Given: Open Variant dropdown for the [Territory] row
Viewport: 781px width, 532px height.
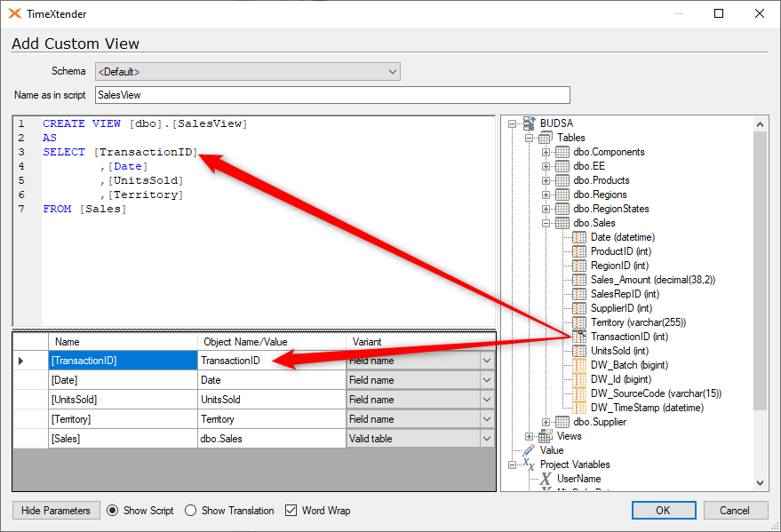Looking at the screenshot, I should [487, 419].
